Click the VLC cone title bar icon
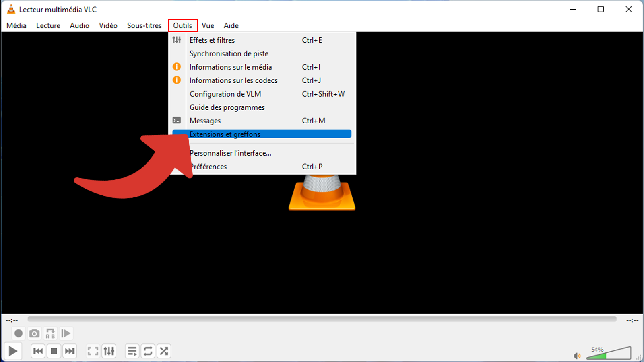The height and width of the screenshot is (362, 644). tap(11, 9)
